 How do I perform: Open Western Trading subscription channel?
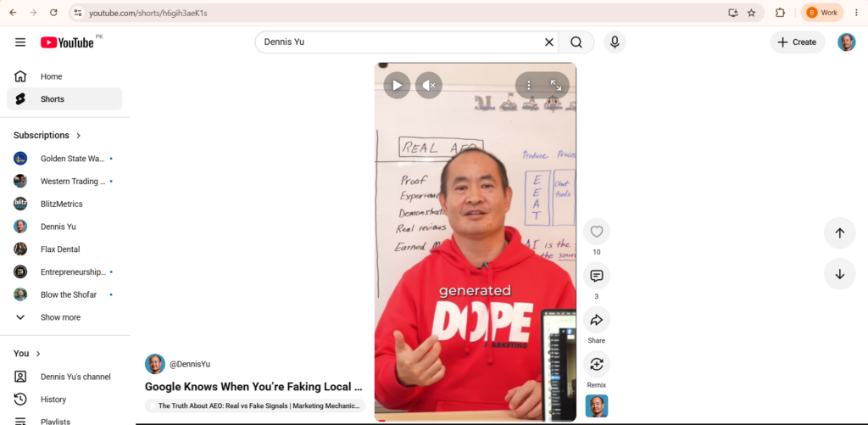pyautogui.click(x=64, y=182)
